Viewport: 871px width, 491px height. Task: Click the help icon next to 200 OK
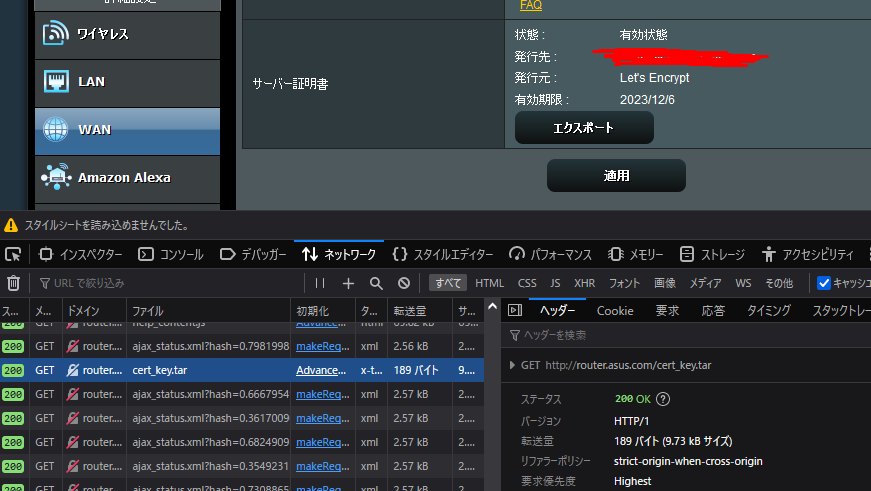[663, 399]
